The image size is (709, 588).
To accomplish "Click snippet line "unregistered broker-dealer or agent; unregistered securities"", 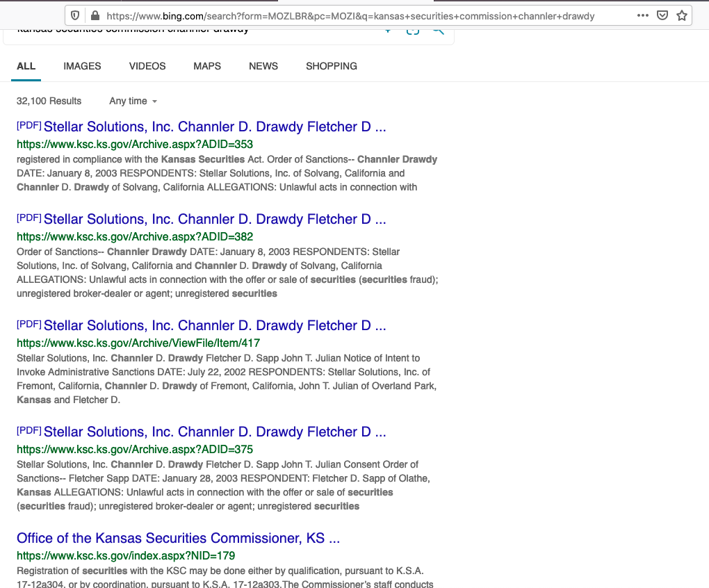I will click(147, 294).
